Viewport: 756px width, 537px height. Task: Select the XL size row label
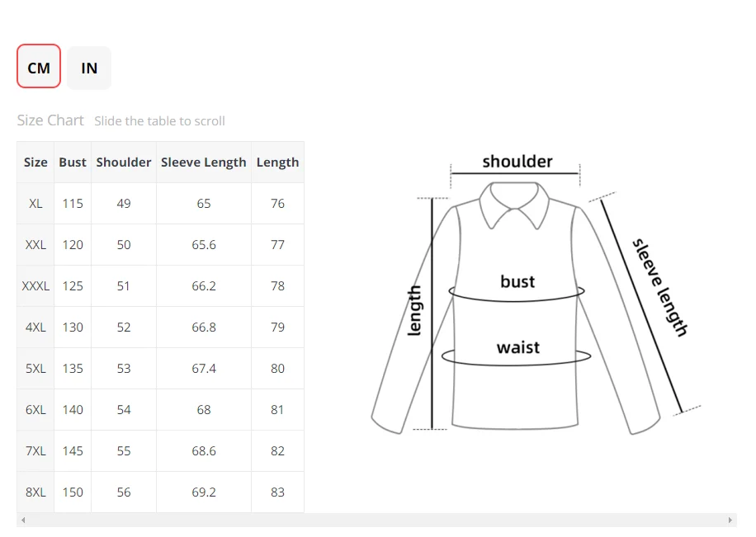click(35, 204)
